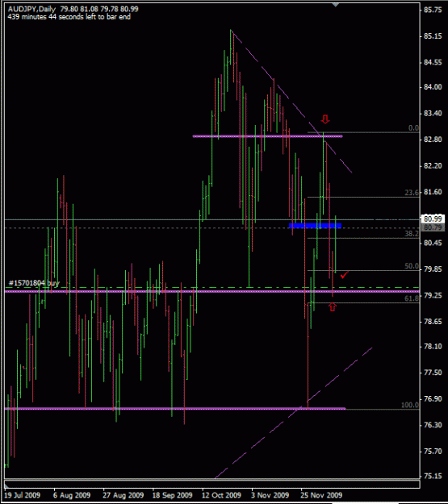Click the Fibonacci 38.2 level label
448x504 pixels.
tap(412, 234)
